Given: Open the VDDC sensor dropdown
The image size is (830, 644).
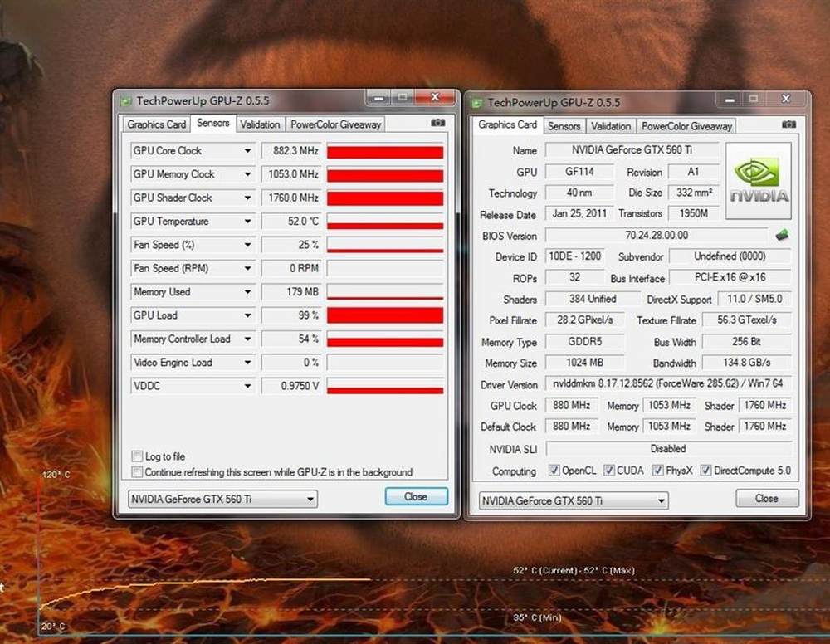Looking at the screenshot, I should pyautogui.click(x=247, y=386).
